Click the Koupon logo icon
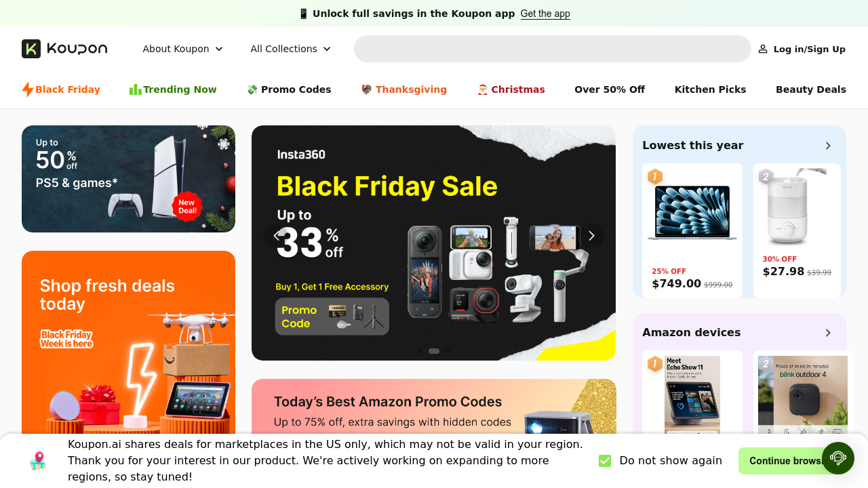The height and width of the screenshot is (488, 868). coord(31,49)
